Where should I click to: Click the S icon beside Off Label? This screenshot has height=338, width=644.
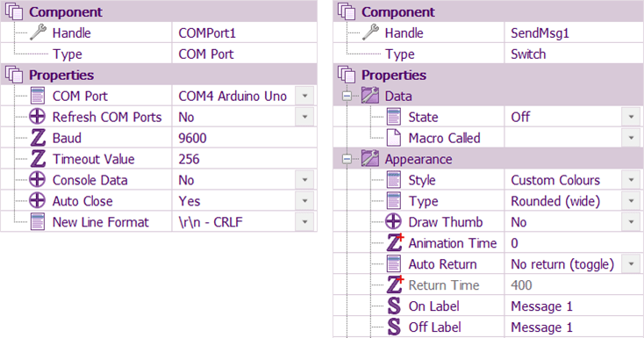(x=394, y=327)
